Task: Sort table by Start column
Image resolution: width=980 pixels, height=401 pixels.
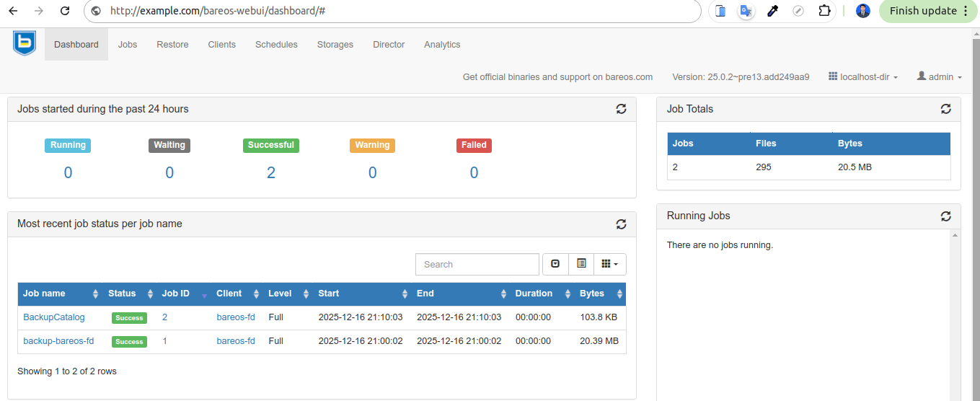Action: point(362,294)
